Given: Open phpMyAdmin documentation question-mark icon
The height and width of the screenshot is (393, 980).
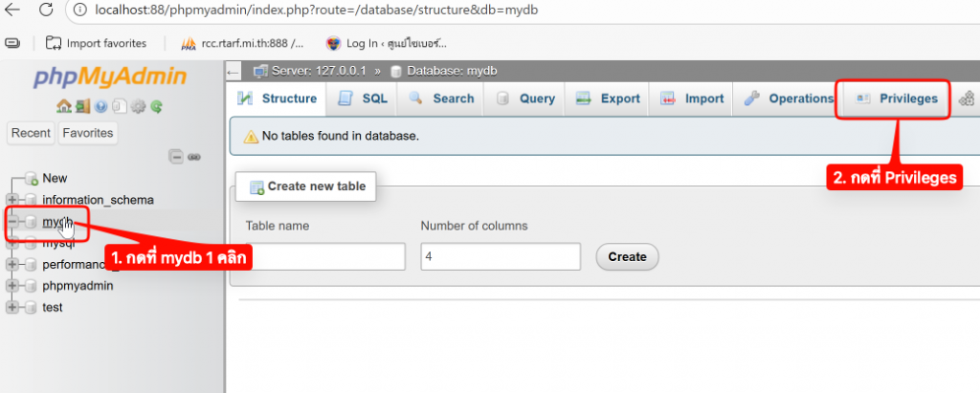Looking at the screenshot, I should [x=101, y=106].
